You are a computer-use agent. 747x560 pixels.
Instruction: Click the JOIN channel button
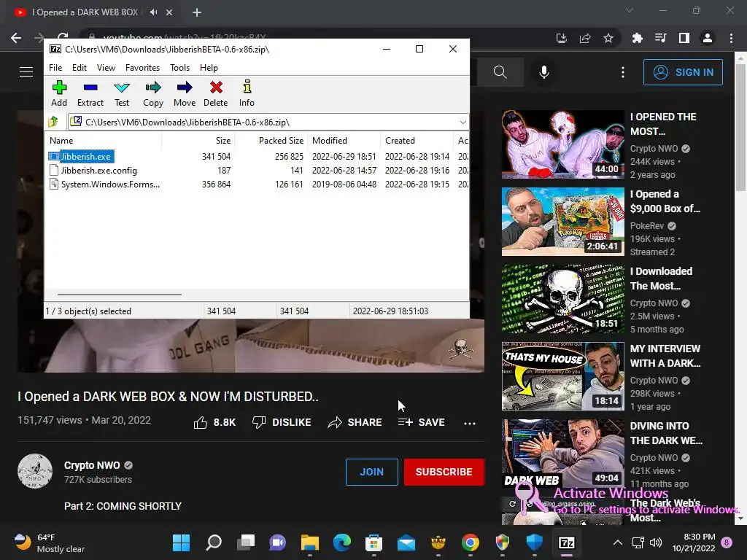[371, 472]
